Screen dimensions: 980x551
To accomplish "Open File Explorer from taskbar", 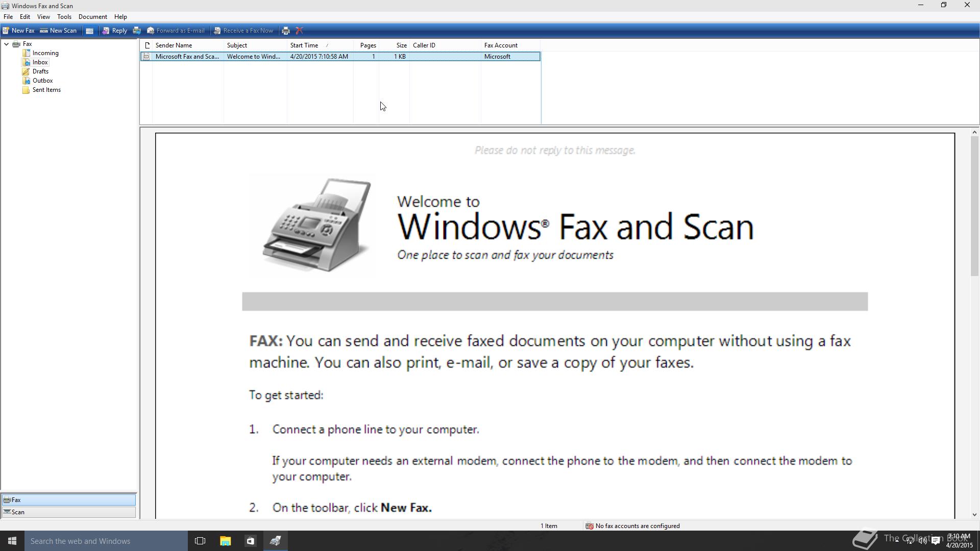I will (x=225, y=541).
